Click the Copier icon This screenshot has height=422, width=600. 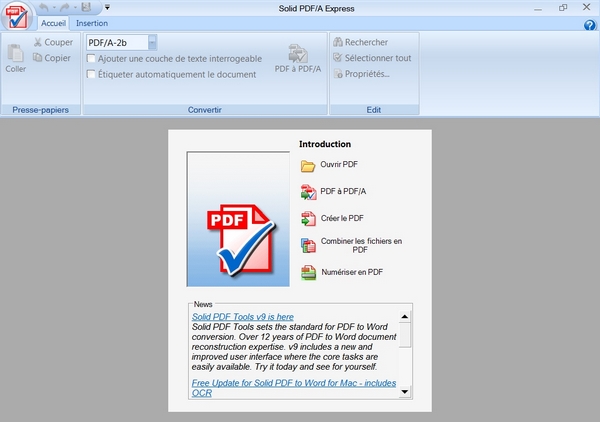tap(38, 58)
